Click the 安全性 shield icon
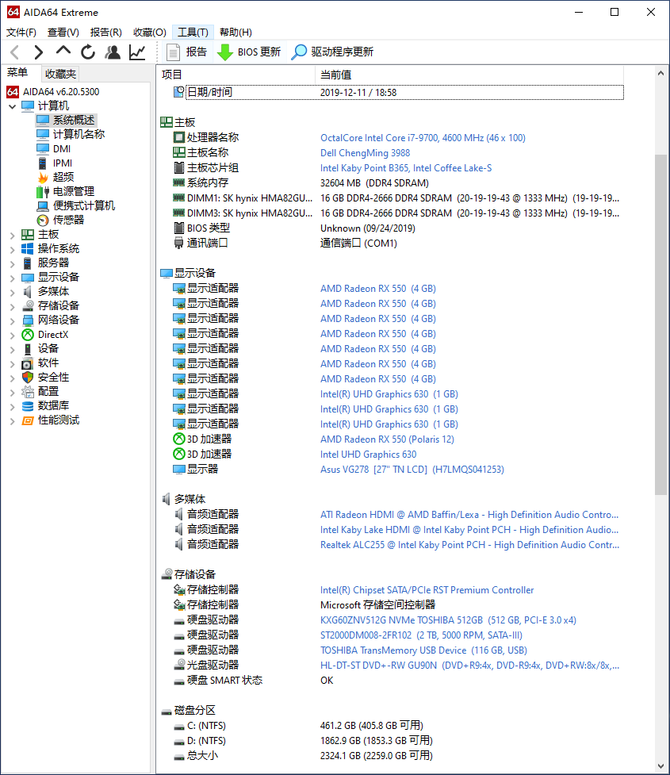Screen dimensions: 670x775 [28, 378]
